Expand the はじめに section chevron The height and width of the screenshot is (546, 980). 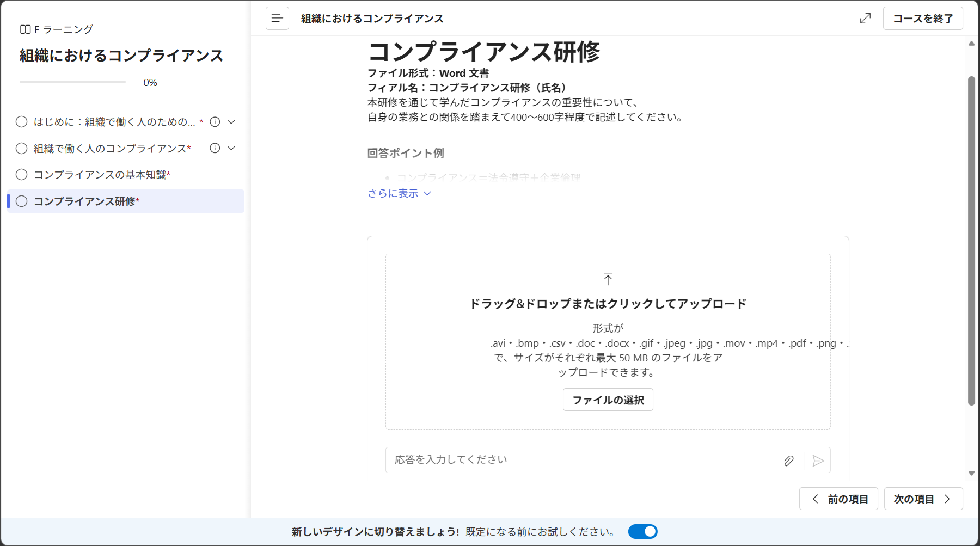tap(231, 122)
